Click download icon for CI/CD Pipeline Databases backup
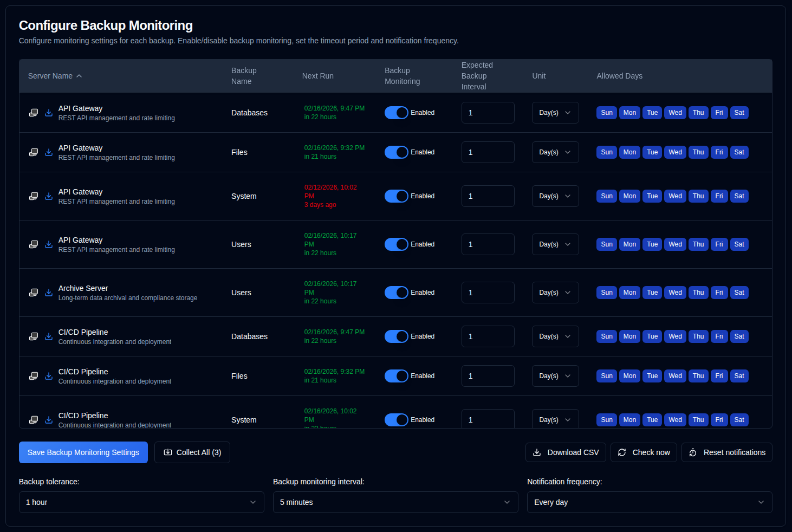 click(49, 336)
